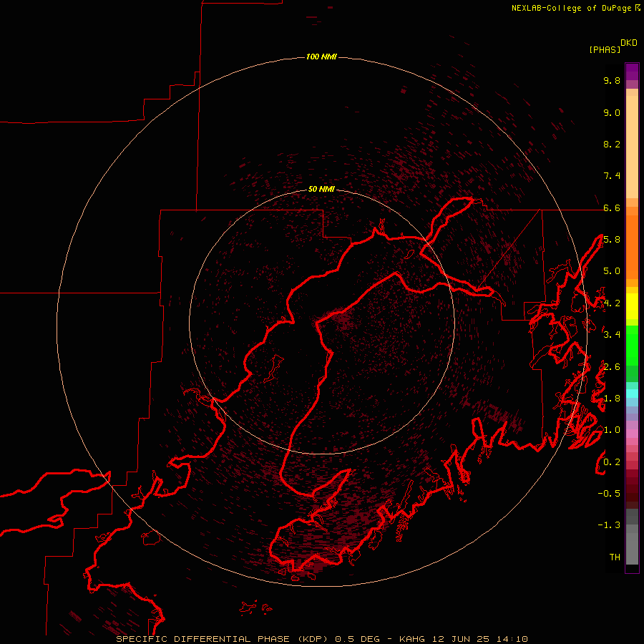Click the 50 NMI range ring label
Viewport: 644px width, 644px height.
click(x=321, y=189)
